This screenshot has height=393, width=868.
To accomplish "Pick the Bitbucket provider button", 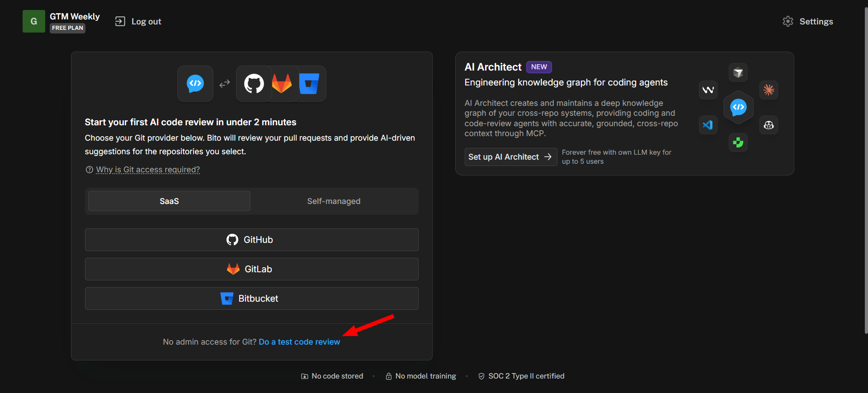I will point(251,298).
